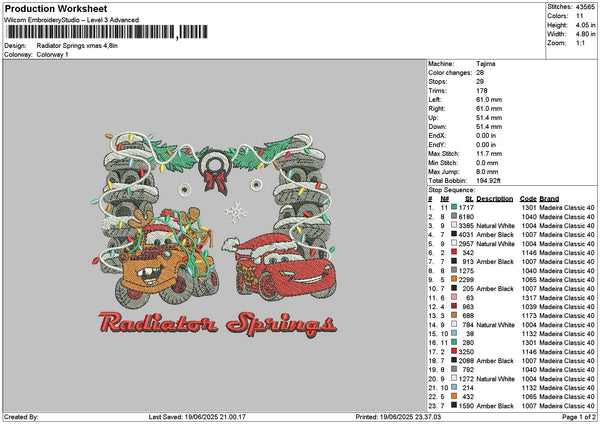Viewport: 600px width, 424px height.
Task: Select the Stops value 29
Action: coord(480,82)
